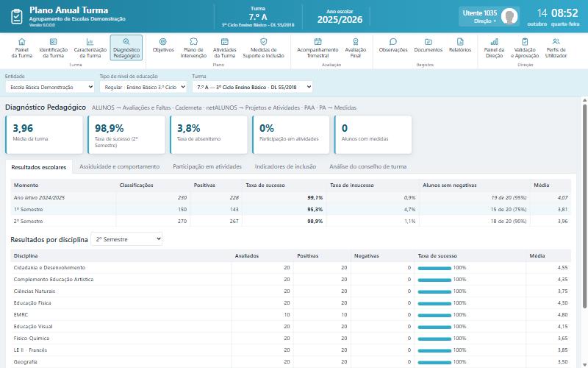The height and width of the screenshot is (368, 588).
Task: Select the Ciências Naturais row
Action: pos(290,291)
